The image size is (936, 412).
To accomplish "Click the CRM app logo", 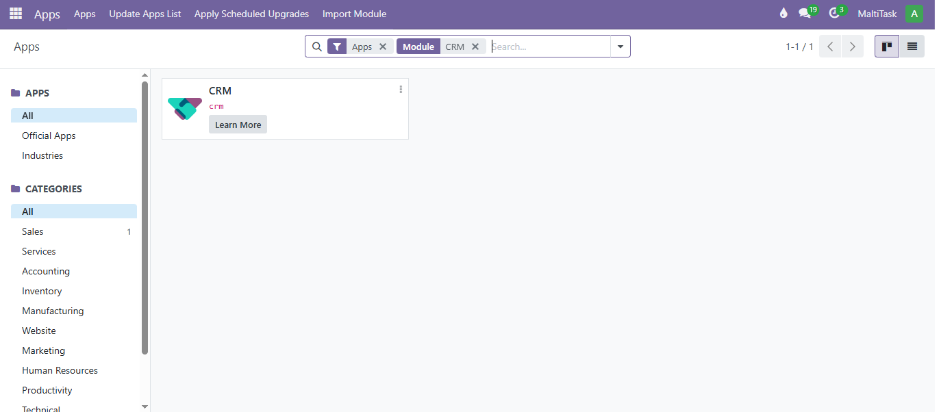I will coord(184,109).
